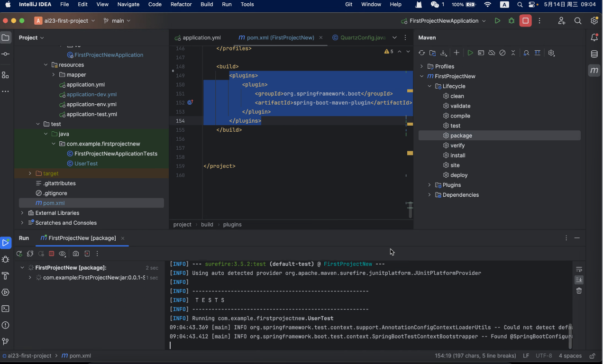603x364 pixels.
Task: Stop the running Maven package build
Action: pyautogui.click(x=52, y=254)
